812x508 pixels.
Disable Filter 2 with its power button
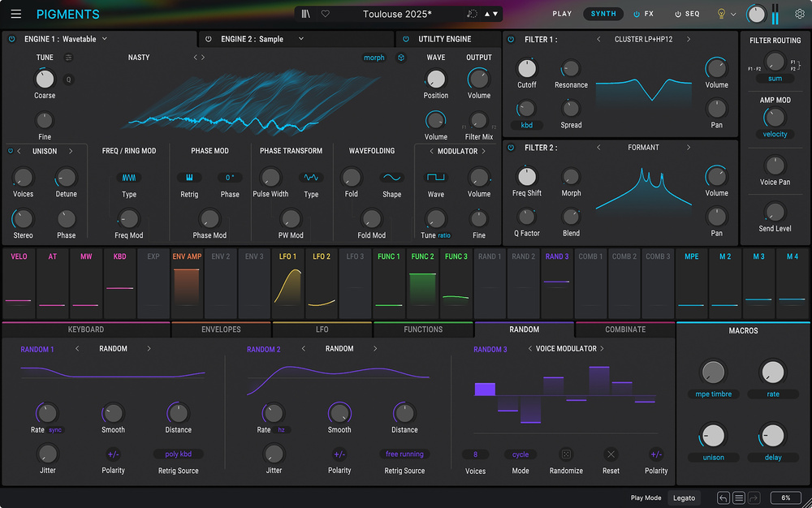[x=511, y=148]
